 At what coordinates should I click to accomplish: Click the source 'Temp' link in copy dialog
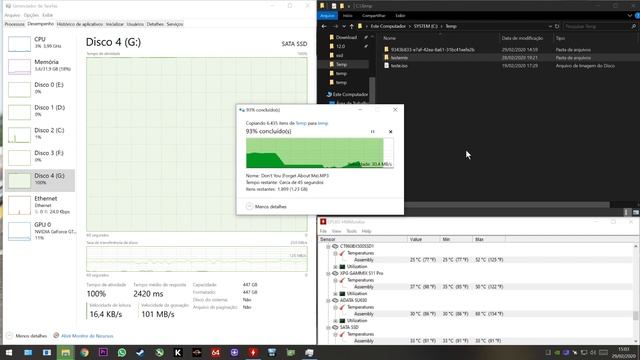click(301, 123)
